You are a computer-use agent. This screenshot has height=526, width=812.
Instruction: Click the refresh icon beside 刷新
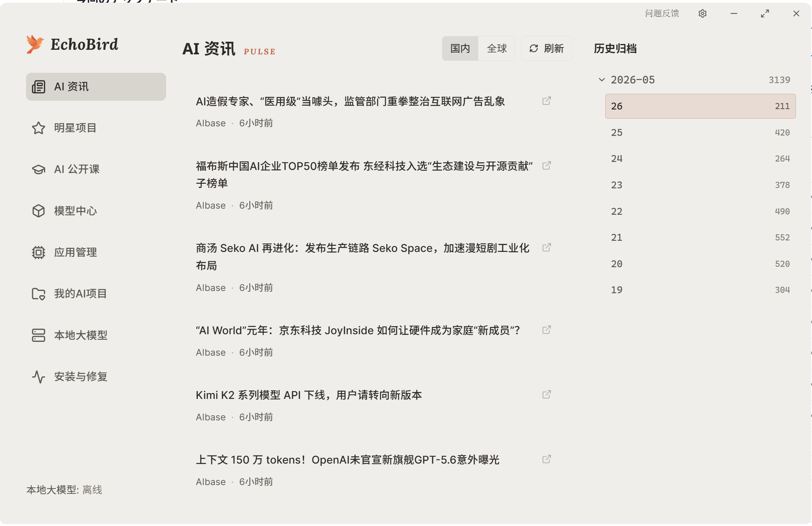click(x=534, y=48)
